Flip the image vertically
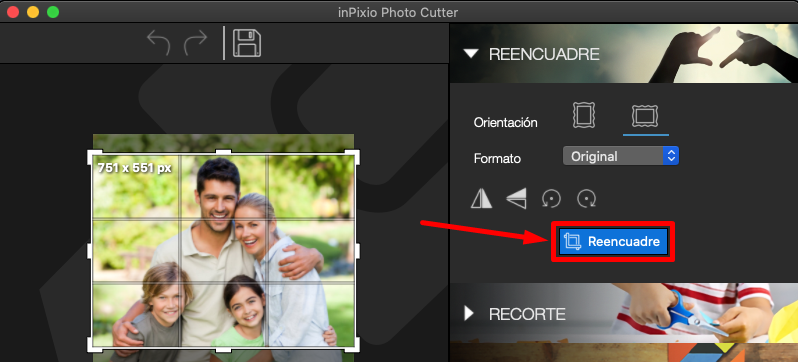 (x=516, y=198)
